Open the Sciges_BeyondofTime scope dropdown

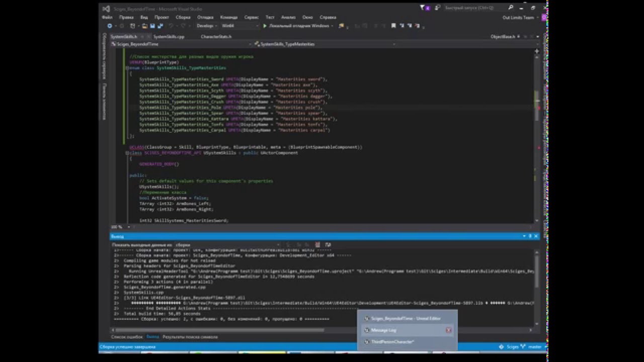181,44
